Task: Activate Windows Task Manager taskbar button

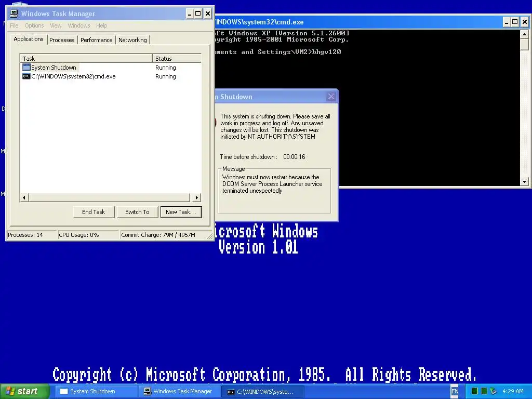Action: (x=178, y=391)
